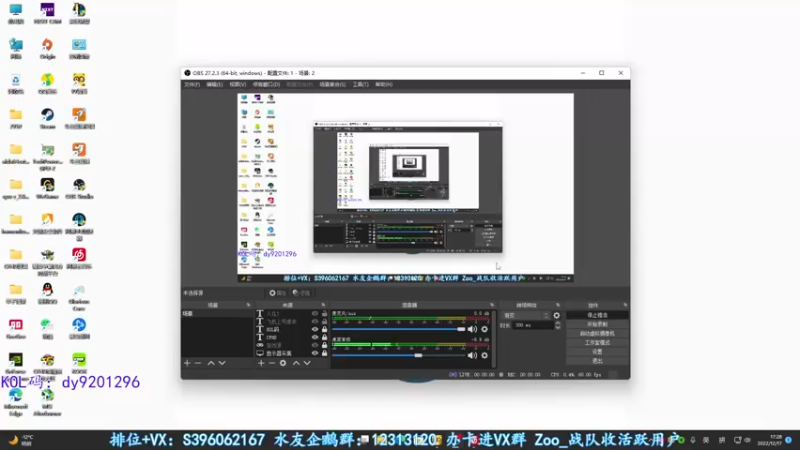This screenshot has width=800, height=450.
Task: Open the 编辑(E) menu
Action: (x=214, y=84)
